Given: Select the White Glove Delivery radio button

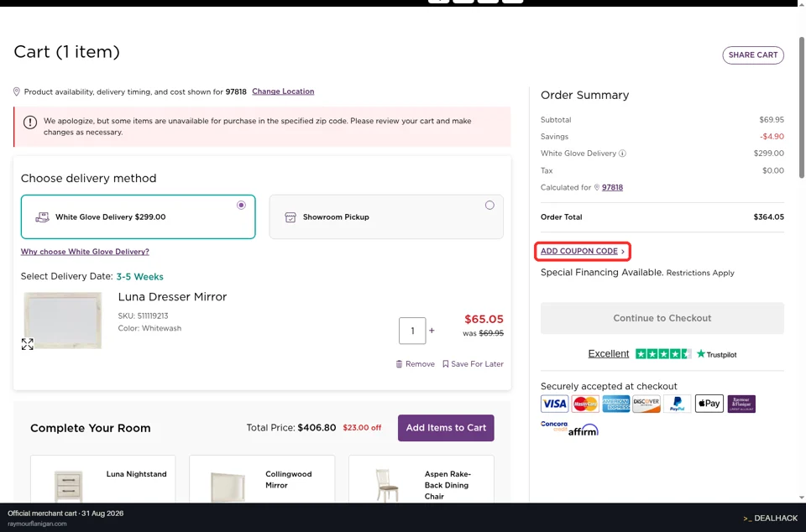Looking at the screenshot, I should (241, 206).
